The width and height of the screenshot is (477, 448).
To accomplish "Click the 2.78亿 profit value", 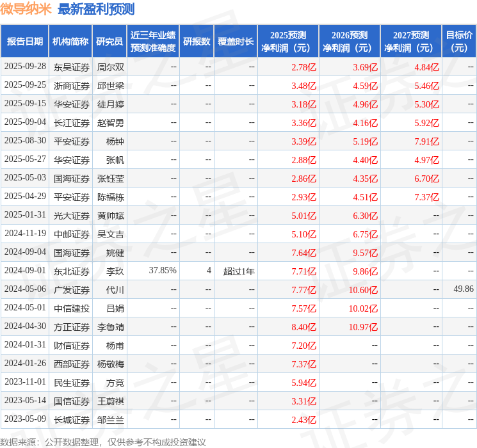I will [x=304, y=67].
